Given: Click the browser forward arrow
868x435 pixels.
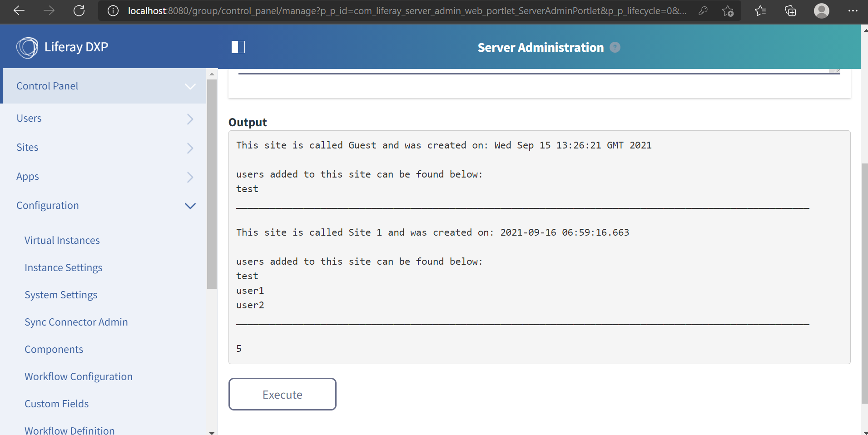Looking at the screenshot, I should 49,10.
